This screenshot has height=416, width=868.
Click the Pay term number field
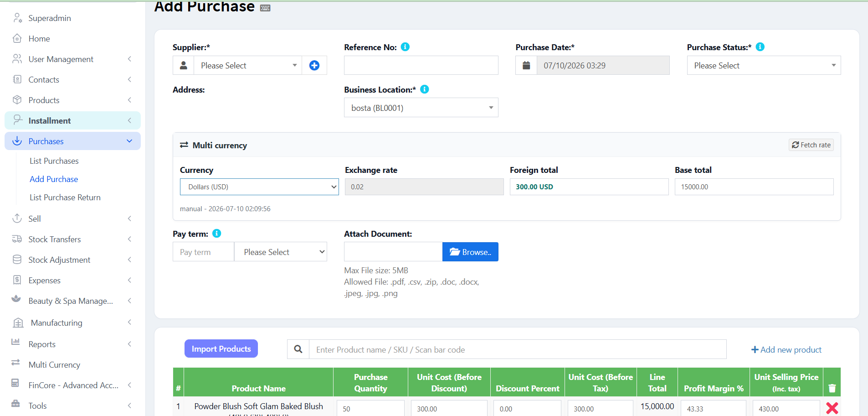tap(203, 252)
